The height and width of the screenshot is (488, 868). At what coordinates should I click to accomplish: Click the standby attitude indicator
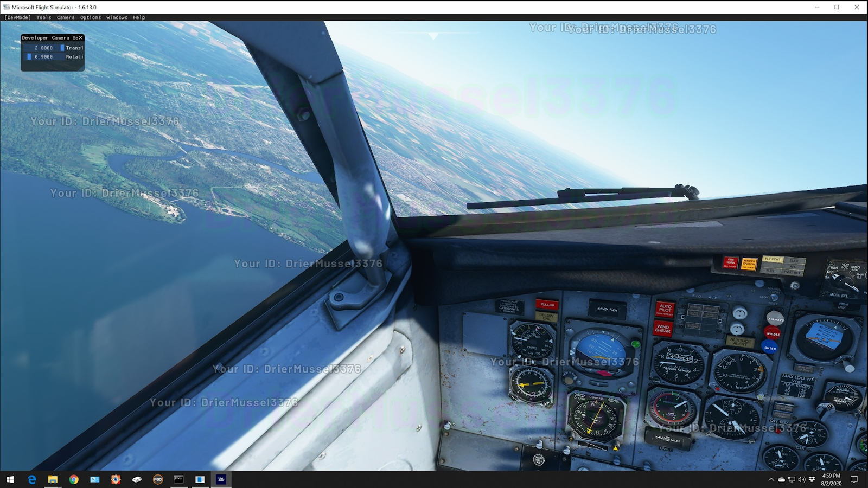825,337
